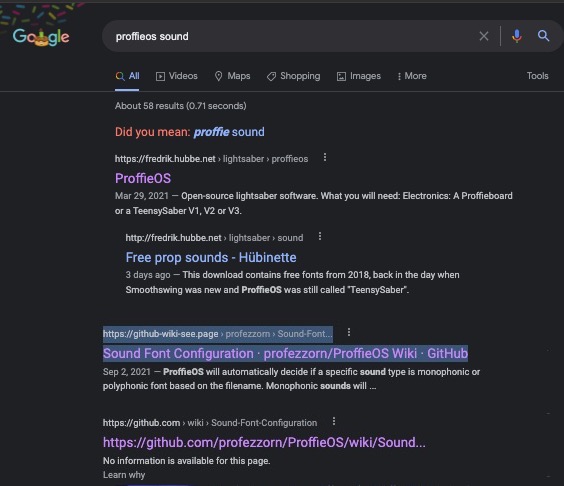The width and height of the screenshot is (564, 486).
Task: Clear the search box with the X icon
Action: pyautogui.click(x=484, y=36)
